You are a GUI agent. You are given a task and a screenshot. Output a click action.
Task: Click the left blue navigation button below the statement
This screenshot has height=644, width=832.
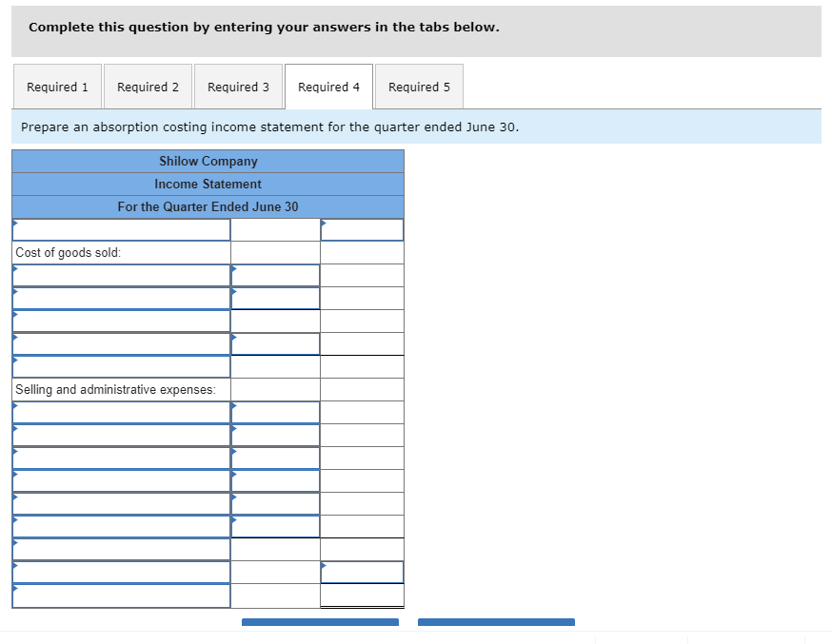(320, 622)
